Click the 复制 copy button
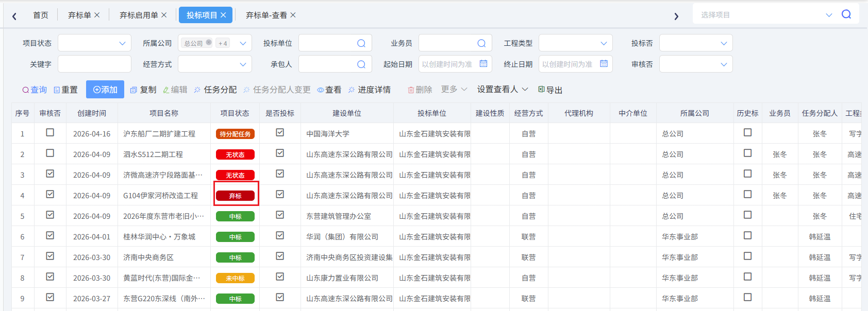Screen dimensions: 868x311 coord(143,90)
